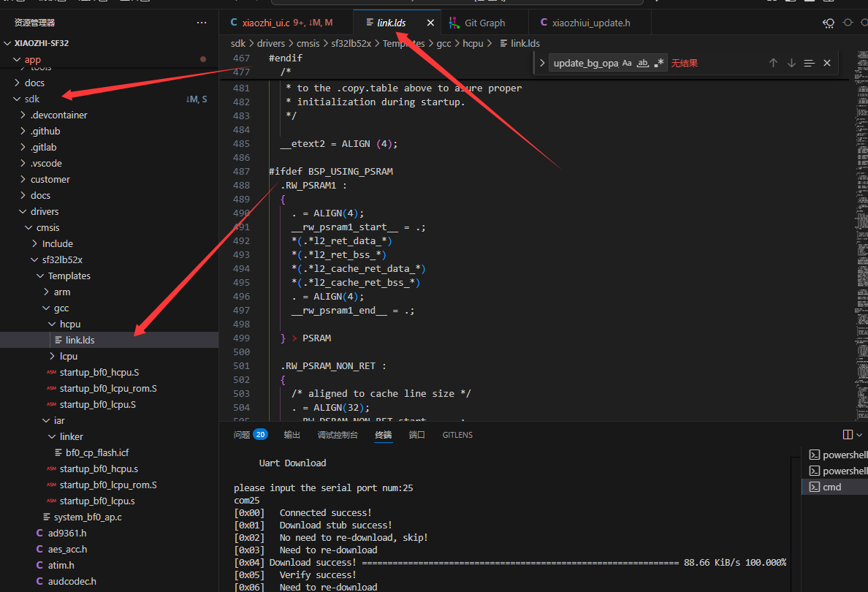Go to previous find match arrow

[x=773, y=63]
